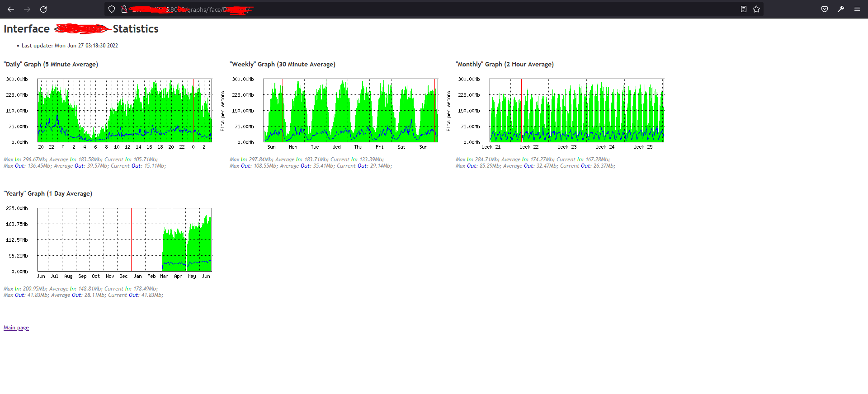Click the red year marker line in Yearly graph
The height and width of the screenshot is (394, 868).
pyautogui.click(x=131, y=239)
